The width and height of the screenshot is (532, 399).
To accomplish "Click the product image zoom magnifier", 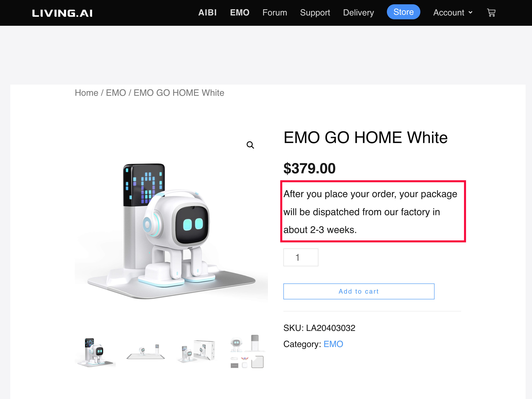I will point(250,145).
